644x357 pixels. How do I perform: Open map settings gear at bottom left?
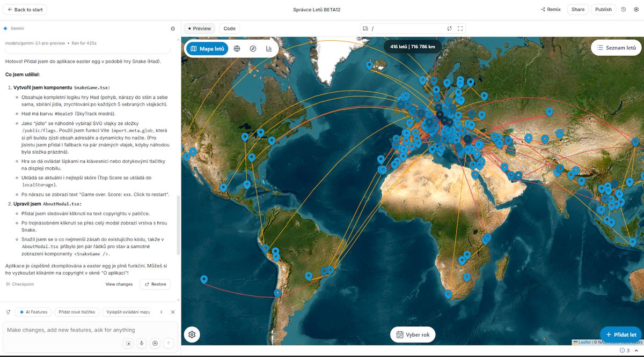192,334
